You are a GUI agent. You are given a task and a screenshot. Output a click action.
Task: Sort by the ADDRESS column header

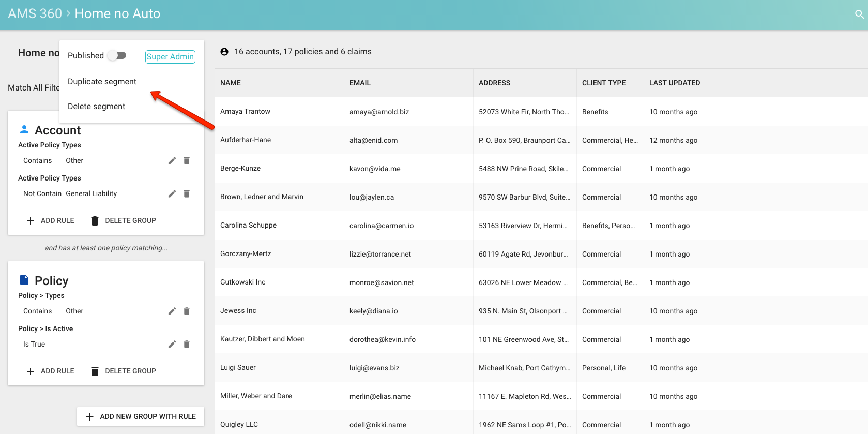[494, 83]
